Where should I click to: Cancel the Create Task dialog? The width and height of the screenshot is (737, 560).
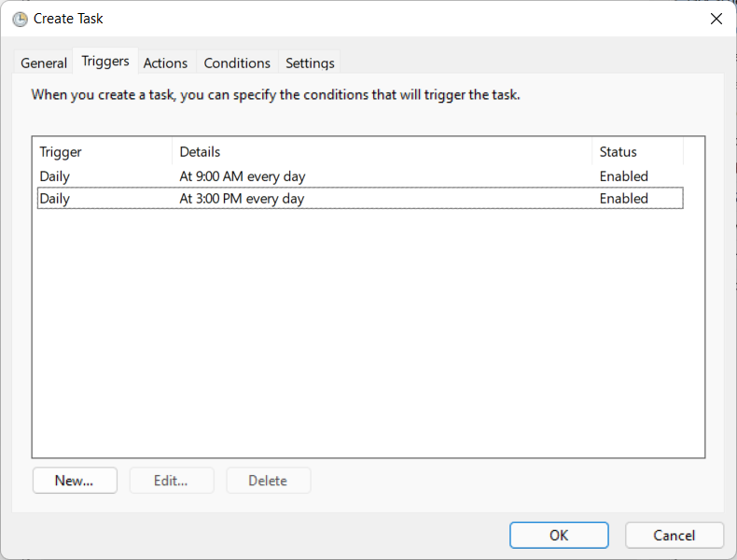tap(674, 535)
